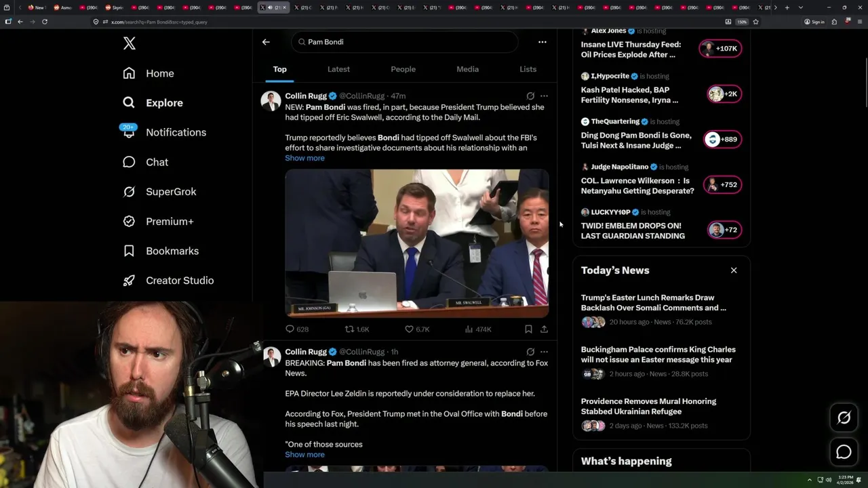View analytics showing 474K views
Screen dimensions: 868x488
click(x=478, y=329)
